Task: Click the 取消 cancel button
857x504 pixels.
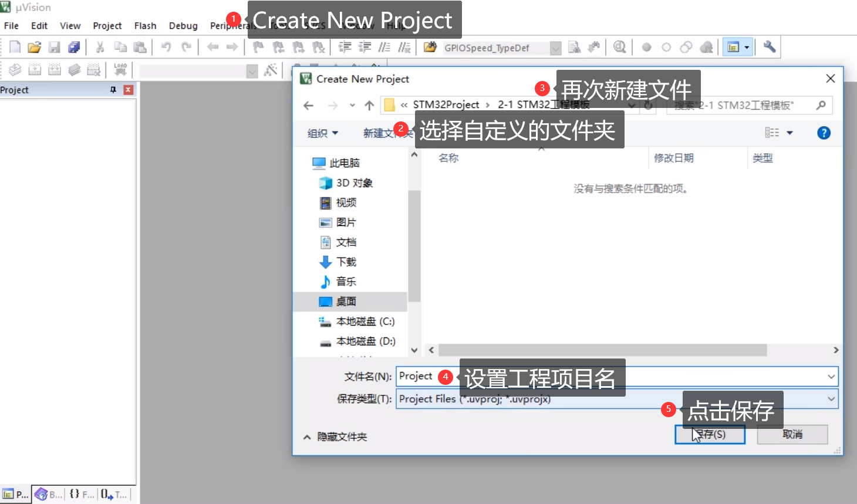Action: click(792, 435)
